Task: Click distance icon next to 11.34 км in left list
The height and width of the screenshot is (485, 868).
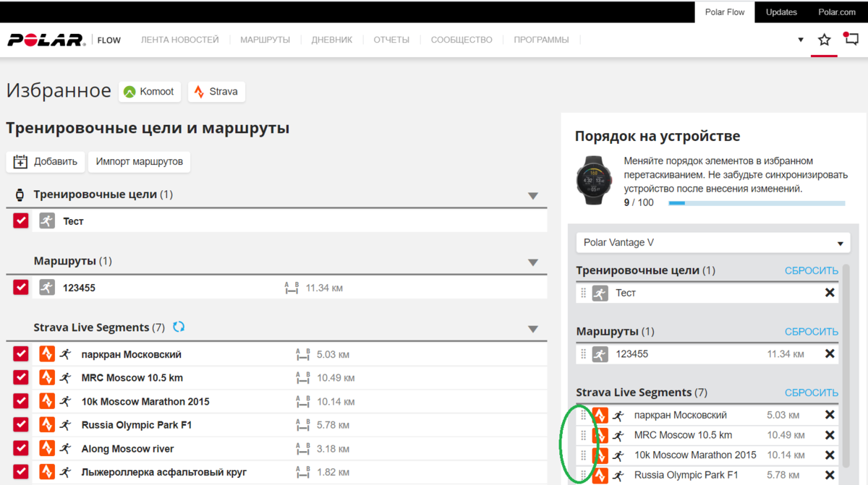Action: (x=292, y=288)
